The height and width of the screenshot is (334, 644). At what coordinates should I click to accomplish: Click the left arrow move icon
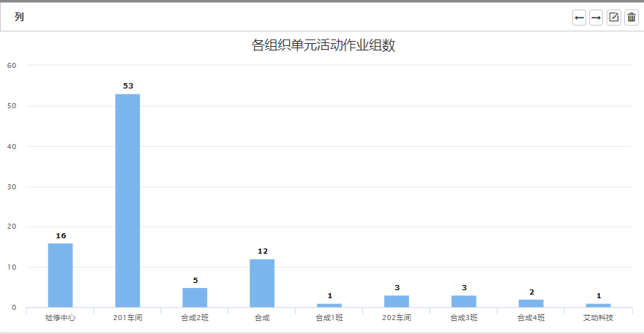coord(579,18)
